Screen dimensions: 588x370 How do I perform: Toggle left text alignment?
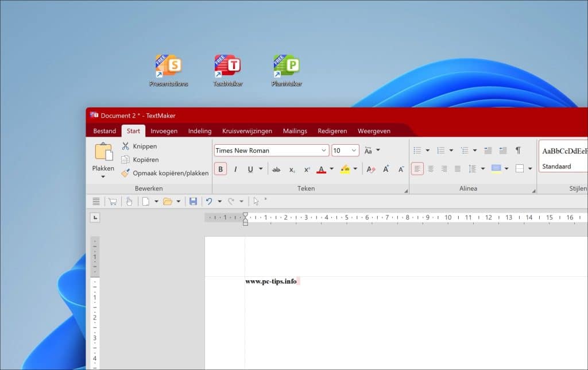[x=417, y=169]
